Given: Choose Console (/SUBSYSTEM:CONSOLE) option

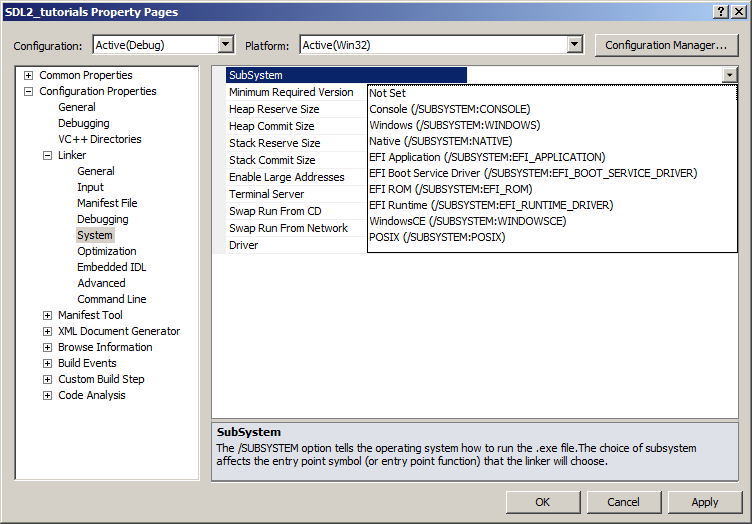Looking at the screenshot, I should click(x=552, y=109).
